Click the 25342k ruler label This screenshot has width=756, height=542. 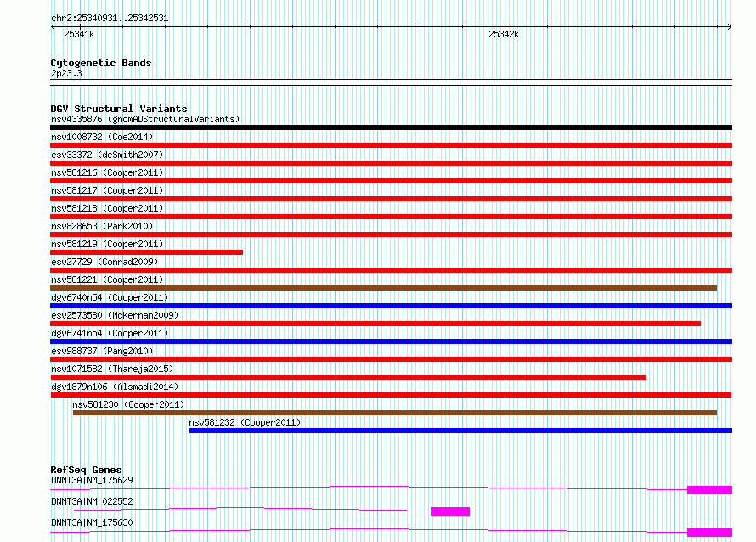504,34
